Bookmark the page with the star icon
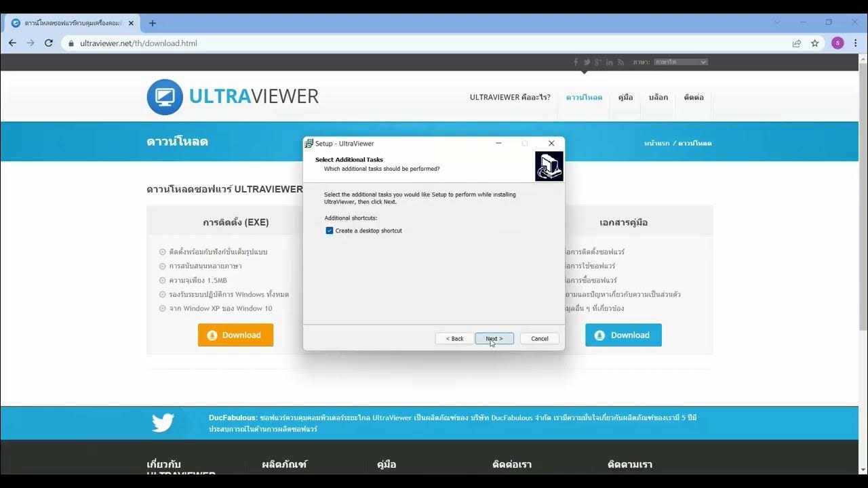 tap(815, 43)
